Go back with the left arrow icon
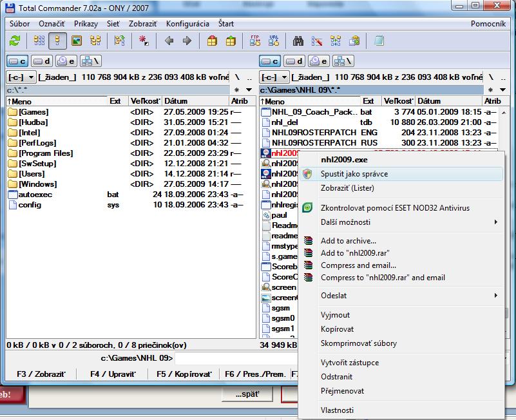Viewport: 516px width, 420px height. point(169,41)
